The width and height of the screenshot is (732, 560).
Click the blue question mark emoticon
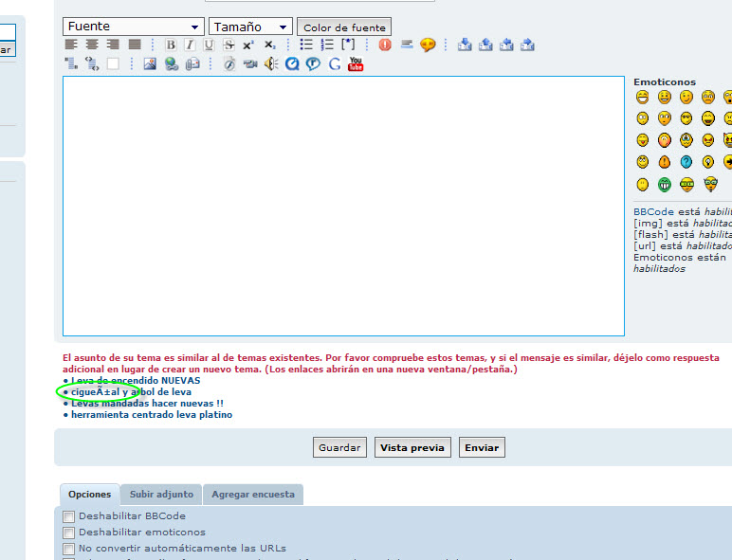[x=686, y=162]
